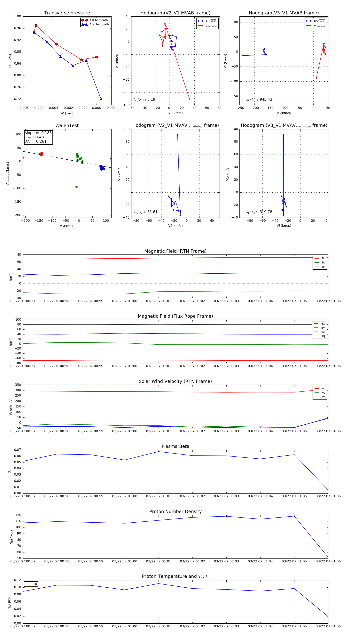Click the 'Transverse pressure' plot title
Image resolution: width=351 pixels, height=644 pixels.
[67, 13]
